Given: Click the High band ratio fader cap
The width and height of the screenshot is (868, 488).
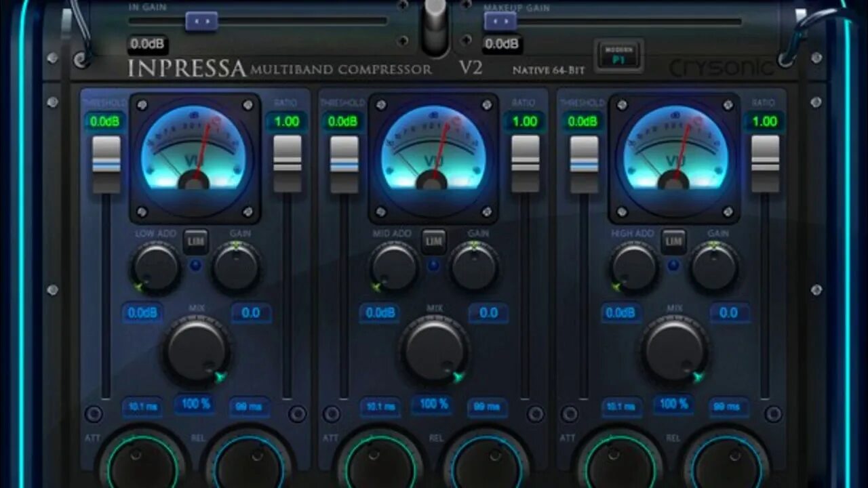Looking at the screenshot, I should click(x=765, y=164).
